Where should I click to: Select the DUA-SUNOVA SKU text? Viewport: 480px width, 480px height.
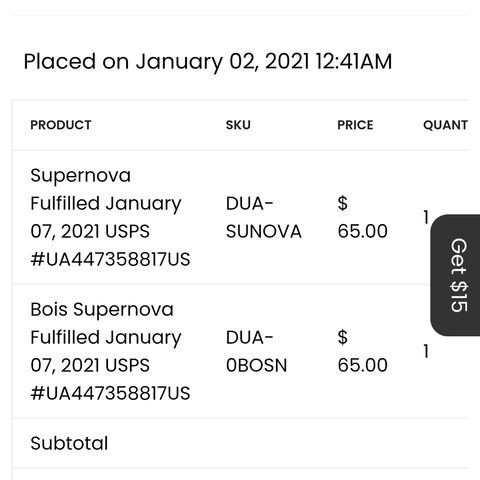(x=263, y=217)
